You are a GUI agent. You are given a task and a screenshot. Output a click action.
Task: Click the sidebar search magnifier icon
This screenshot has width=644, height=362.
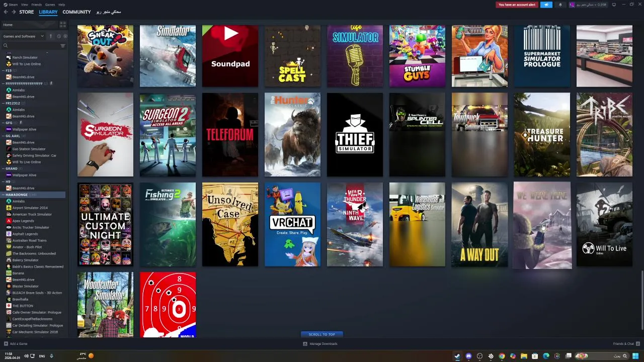pos(6,46)
